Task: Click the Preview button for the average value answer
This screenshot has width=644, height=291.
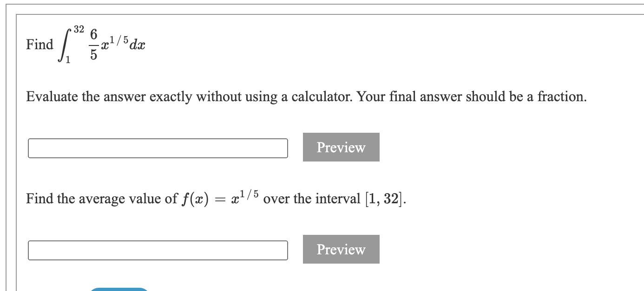Action: point(341,249)
